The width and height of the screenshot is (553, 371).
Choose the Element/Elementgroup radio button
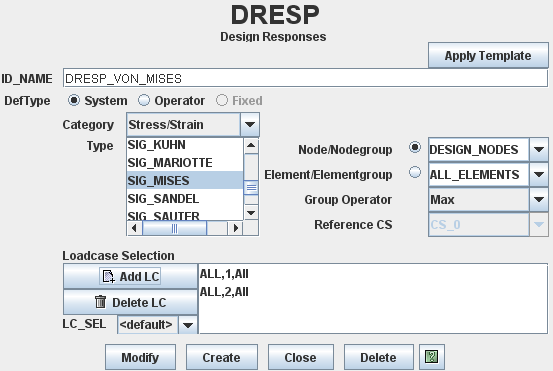pos(415,172)
